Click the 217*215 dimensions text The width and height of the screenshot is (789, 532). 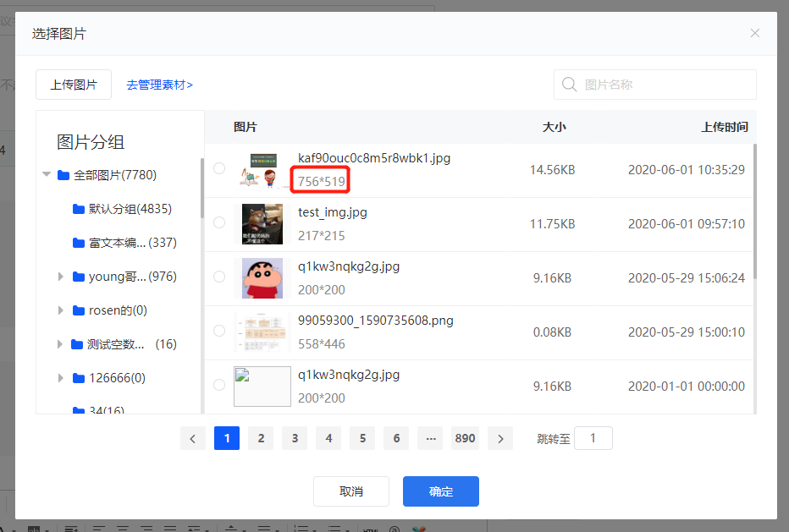[321, 236]
